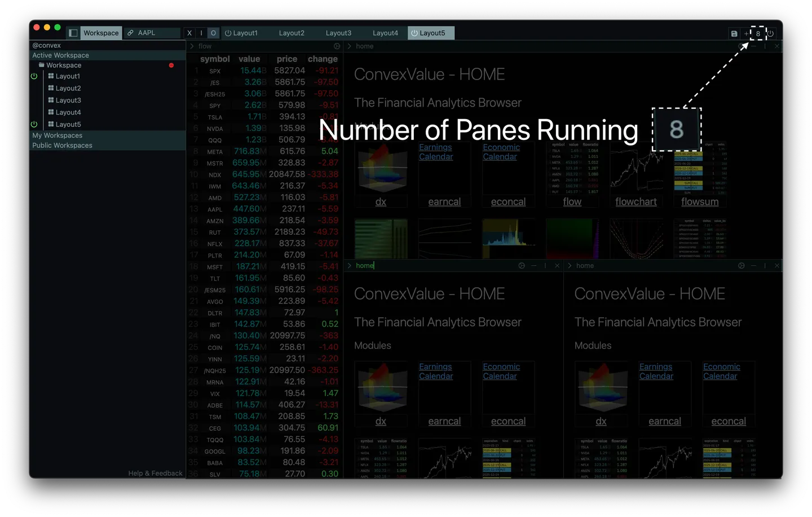812x517 pixels.
Task: Click the workspace folder icon in the sidebar
Action: (x=42, y=65)
